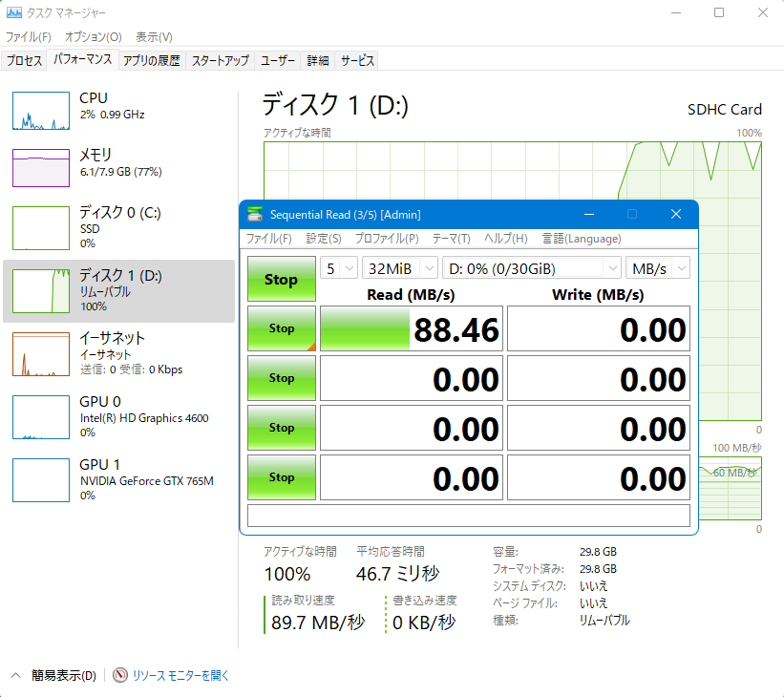
Task: Select Disk 0 (C:) SSD in the sidebar
Action: (x=118, y=227)
